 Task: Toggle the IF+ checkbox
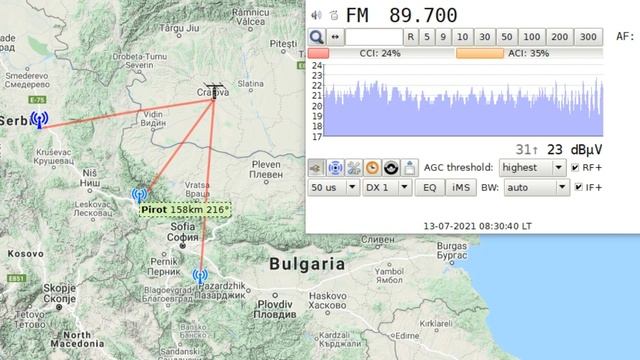coord(578,187)
